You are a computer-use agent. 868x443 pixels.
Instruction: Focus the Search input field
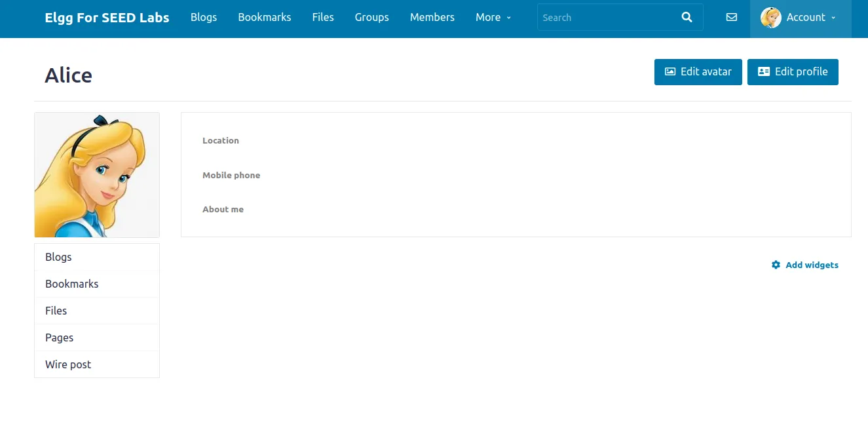(606, 18)
